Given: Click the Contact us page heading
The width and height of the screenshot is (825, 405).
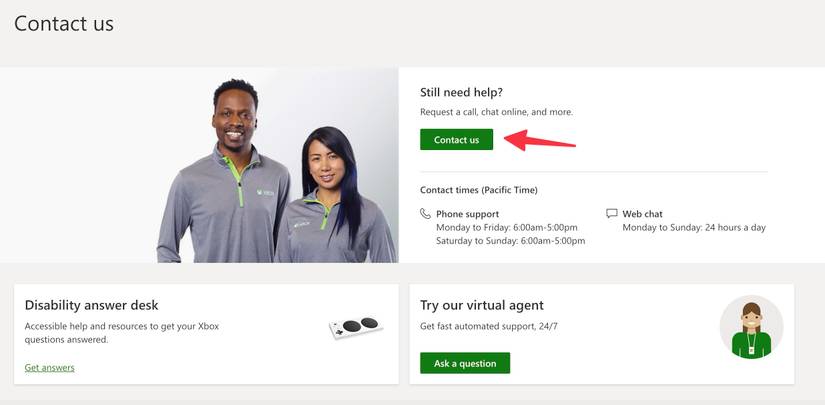Looking at the screenshot, I should point(64,24).
